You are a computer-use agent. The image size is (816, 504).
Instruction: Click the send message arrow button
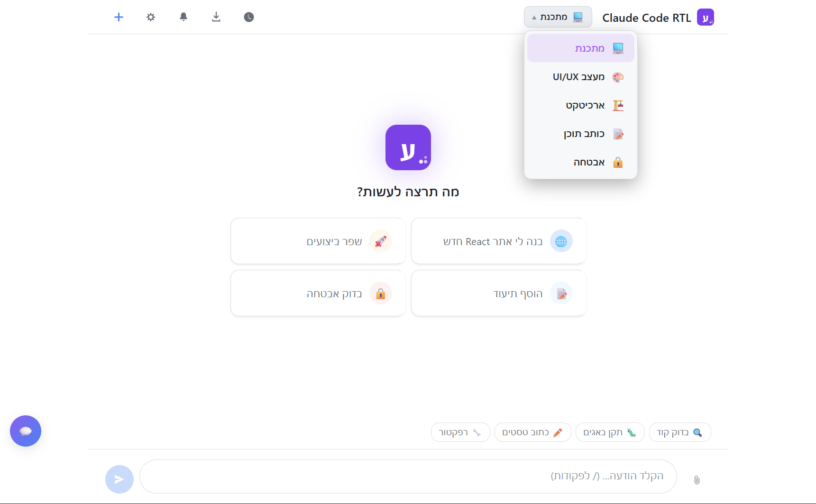(x=119, y=479)
